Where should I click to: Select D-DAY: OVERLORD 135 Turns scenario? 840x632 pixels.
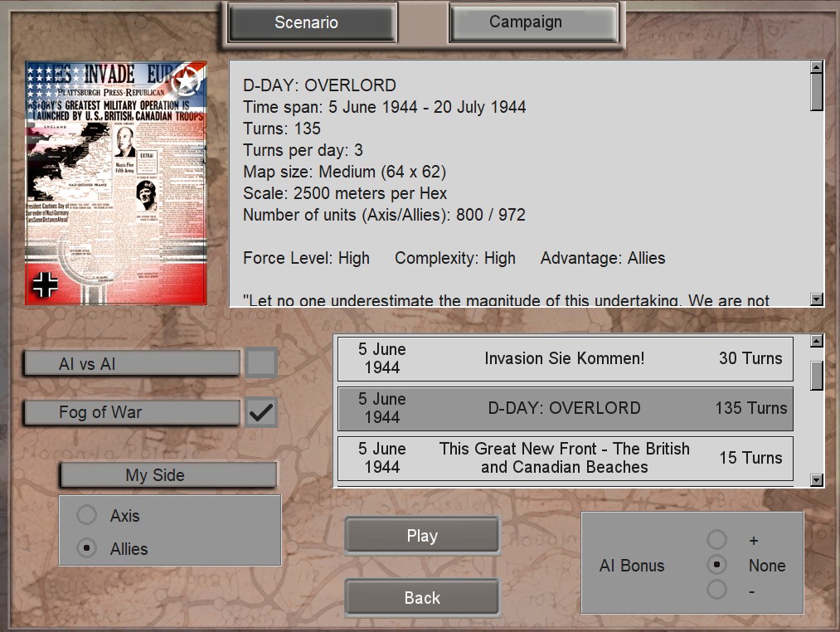[565, 408]
